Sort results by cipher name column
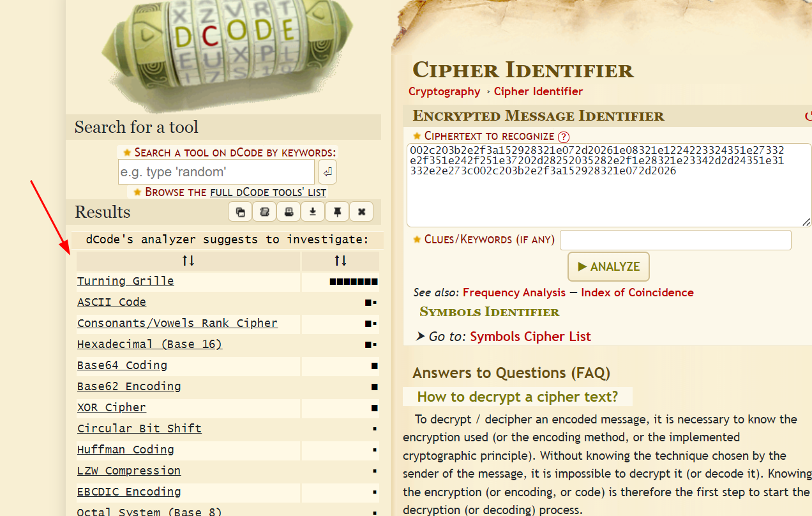The image size is (812, 516). (188, 261)
